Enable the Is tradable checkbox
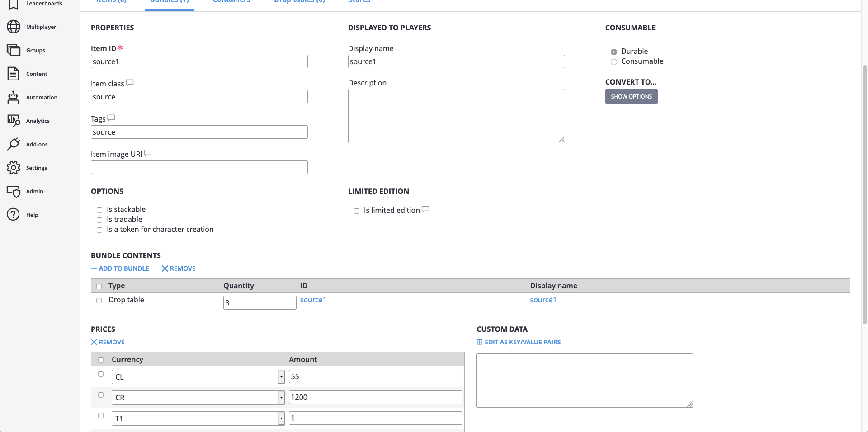Viewport: 868px width, 432px height. coord(99,220)
